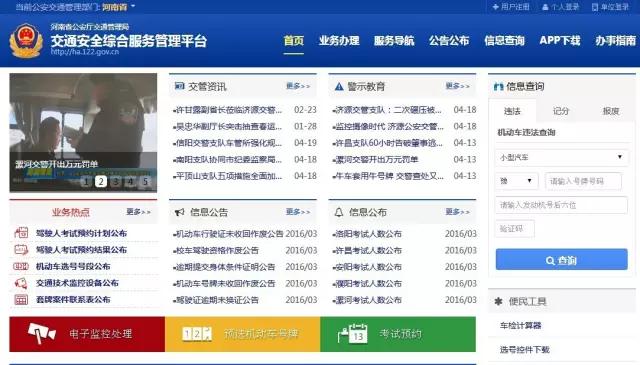640x365 pixels.
Task: Open 公告公布 navigation menu
Action: [449, 40]
